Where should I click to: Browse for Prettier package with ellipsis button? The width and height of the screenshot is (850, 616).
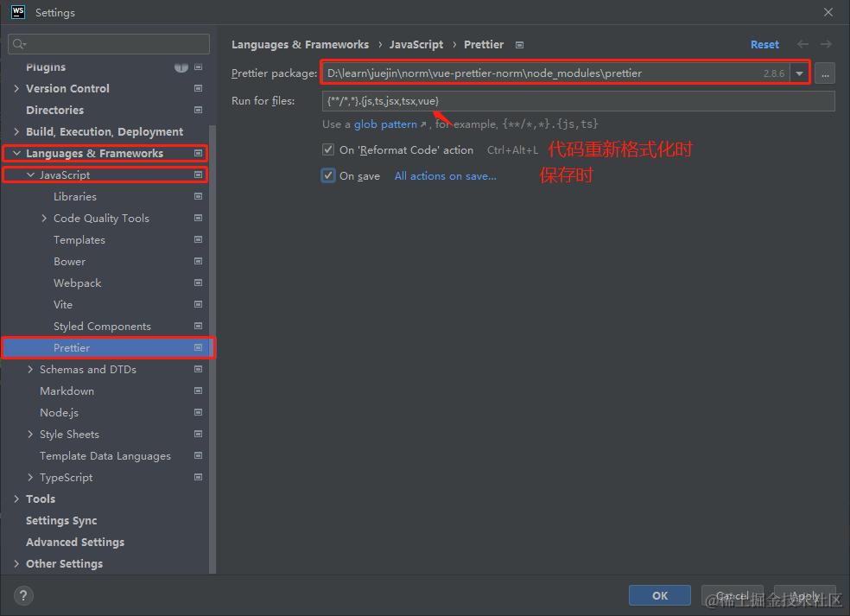(825, 73)
